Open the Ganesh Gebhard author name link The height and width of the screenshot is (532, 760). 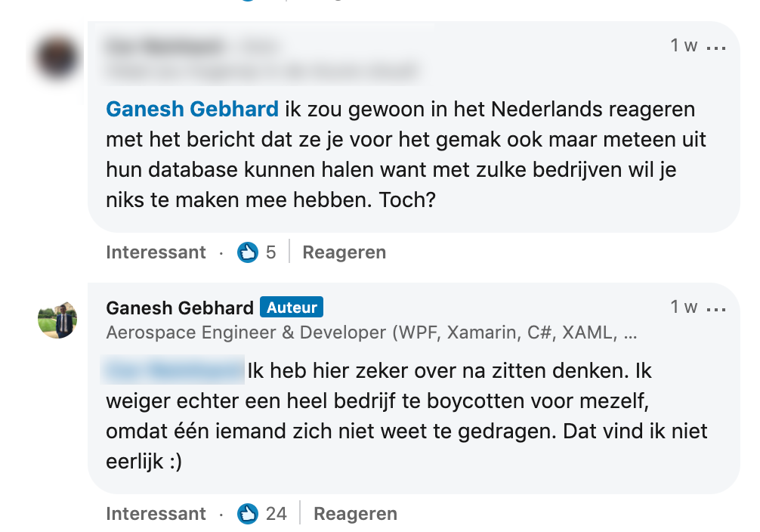coord(180,308)
